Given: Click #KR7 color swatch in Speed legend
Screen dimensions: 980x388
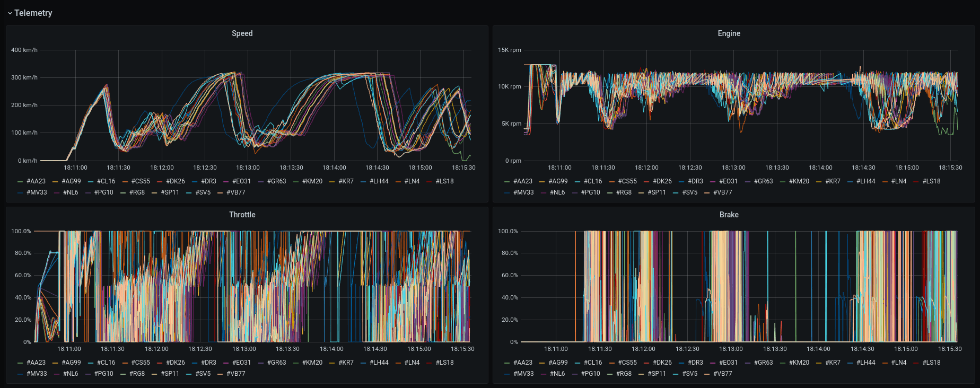Looking at the screenshot, I should pyautogui.click(x=332, y=182).
